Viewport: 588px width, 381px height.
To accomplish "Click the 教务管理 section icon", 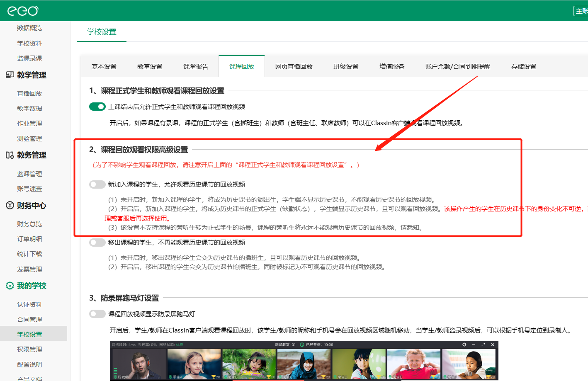I will [10, 155].
